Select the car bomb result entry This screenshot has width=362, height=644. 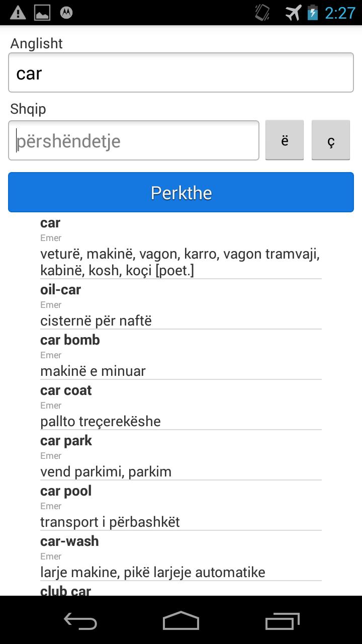pos(181,355)
